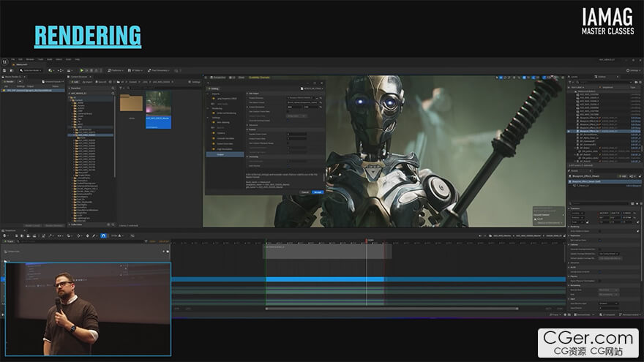The width and height of the screenshot is (644, 362).
Task: Collapse the Frames section
Action: click(247, 129)
